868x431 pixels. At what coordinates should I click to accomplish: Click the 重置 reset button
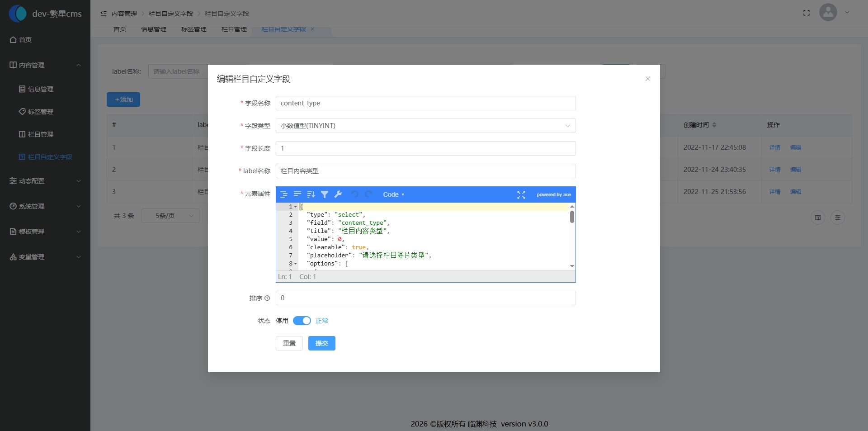[x=289, y=343]
